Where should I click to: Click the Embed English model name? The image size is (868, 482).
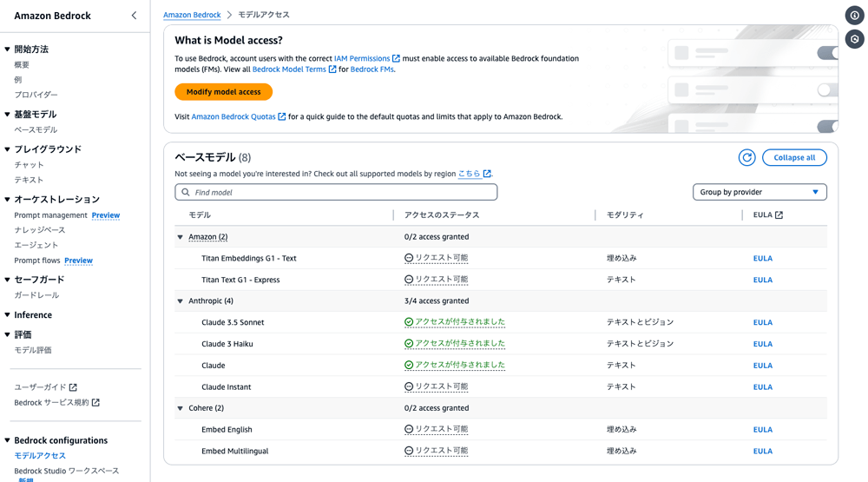point(227,429)
